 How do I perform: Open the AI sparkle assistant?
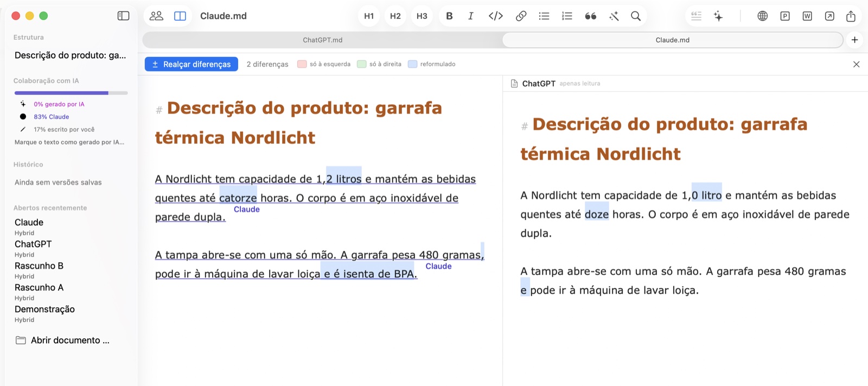[x=718, y=16]
